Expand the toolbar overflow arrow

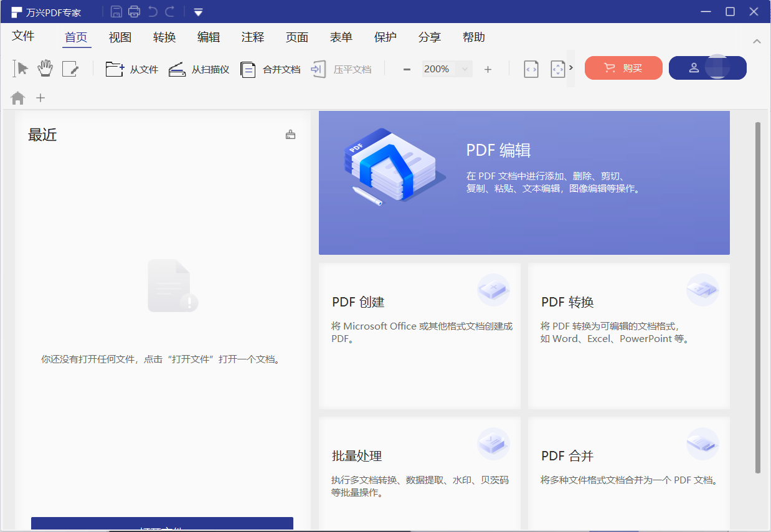tap(571, 68)
